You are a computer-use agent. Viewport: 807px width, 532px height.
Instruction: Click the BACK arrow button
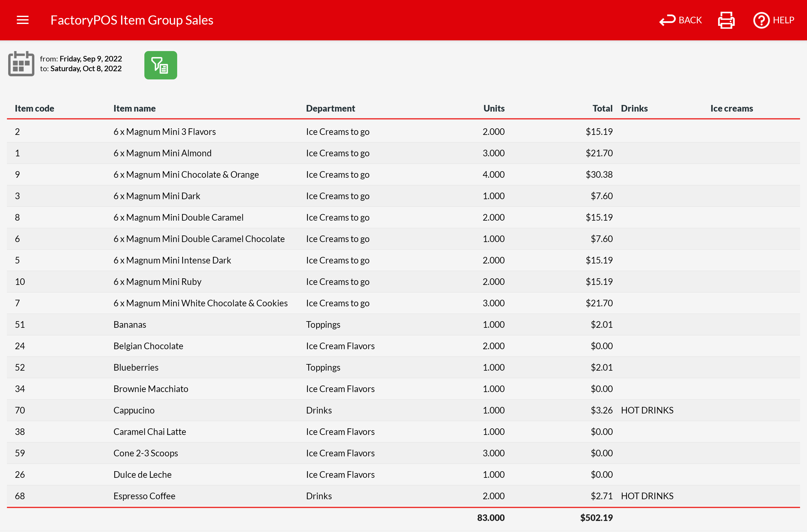click(x=680, y=20)
